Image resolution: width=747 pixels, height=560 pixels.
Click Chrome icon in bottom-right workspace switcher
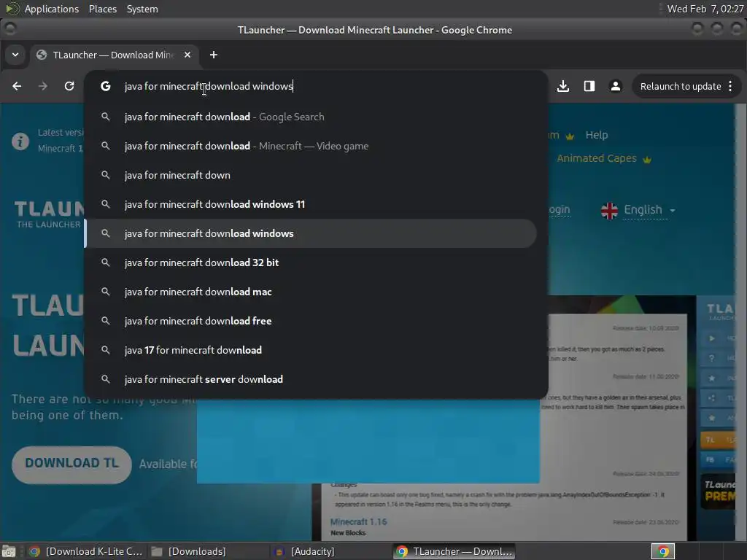pos(663,551)
